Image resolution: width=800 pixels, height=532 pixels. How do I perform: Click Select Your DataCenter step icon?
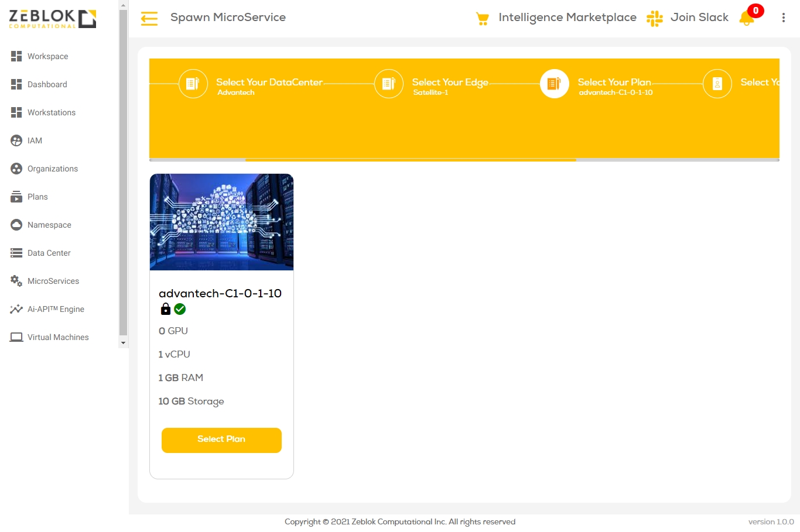click(193, 84)
